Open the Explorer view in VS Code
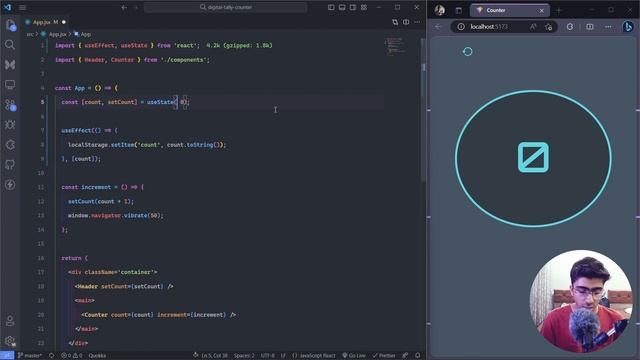Image resolution: width=640 pixels, height=360 pixels. (x=10, y=25)
